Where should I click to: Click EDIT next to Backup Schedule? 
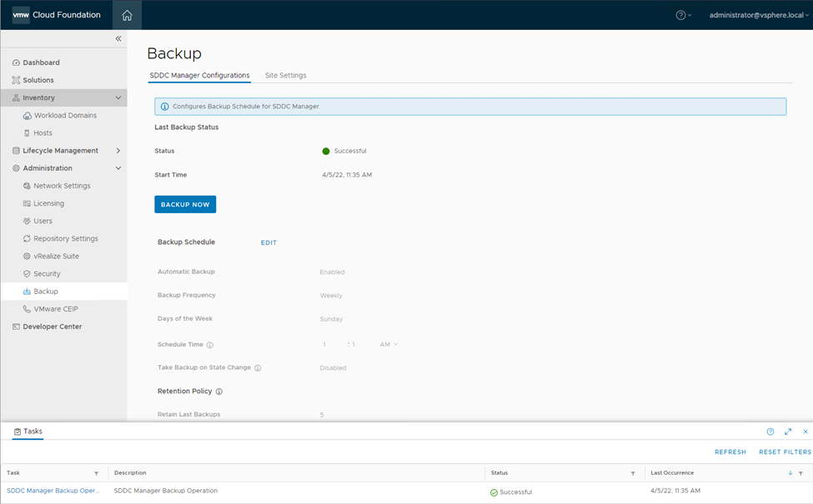coord(268,243)
